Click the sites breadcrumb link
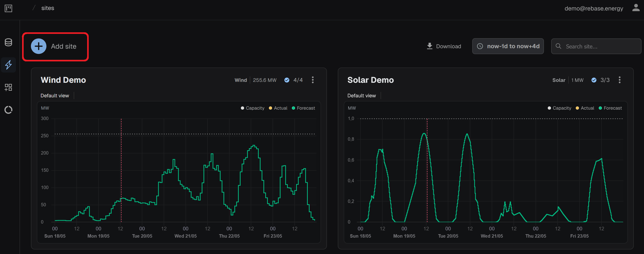This screenshot has height=254, width=644. pyautogui.click(x=48, y=8)
